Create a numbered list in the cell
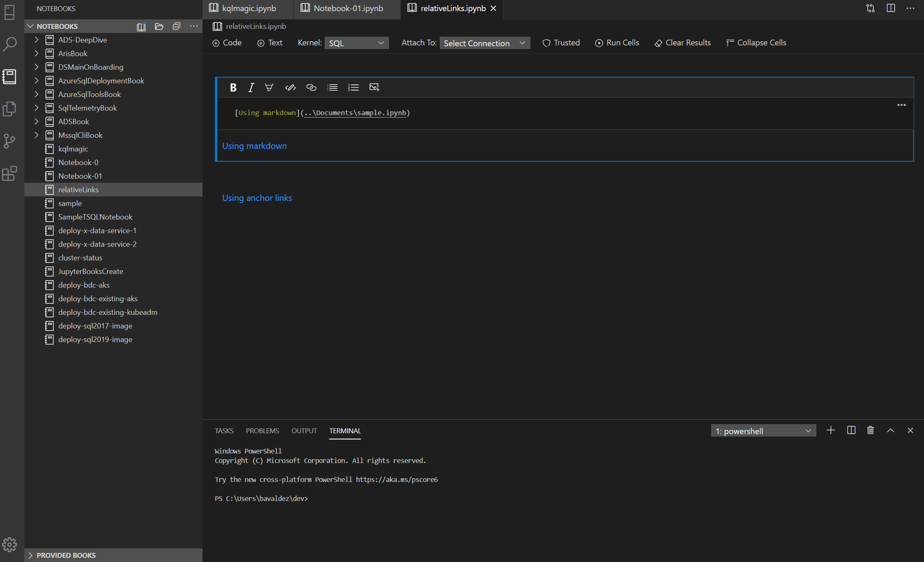This screenshot has height=562, width=924. tap(353, 87)
